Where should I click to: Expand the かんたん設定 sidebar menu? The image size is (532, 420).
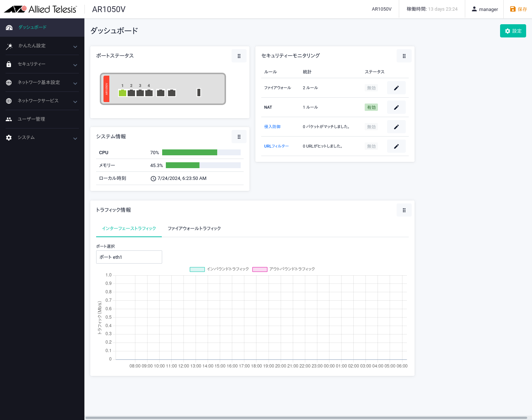42,46
